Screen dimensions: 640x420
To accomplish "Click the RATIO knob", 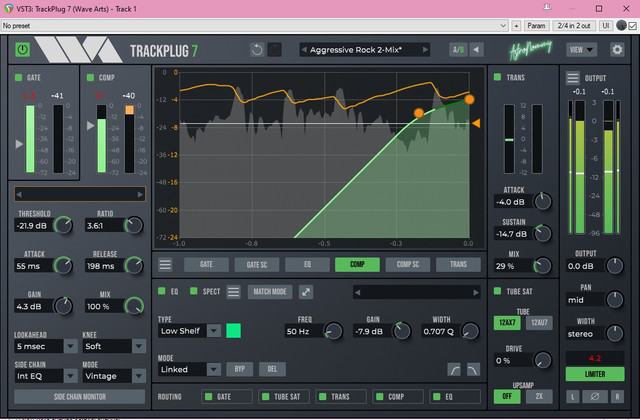I will click(x=134, y=225).
